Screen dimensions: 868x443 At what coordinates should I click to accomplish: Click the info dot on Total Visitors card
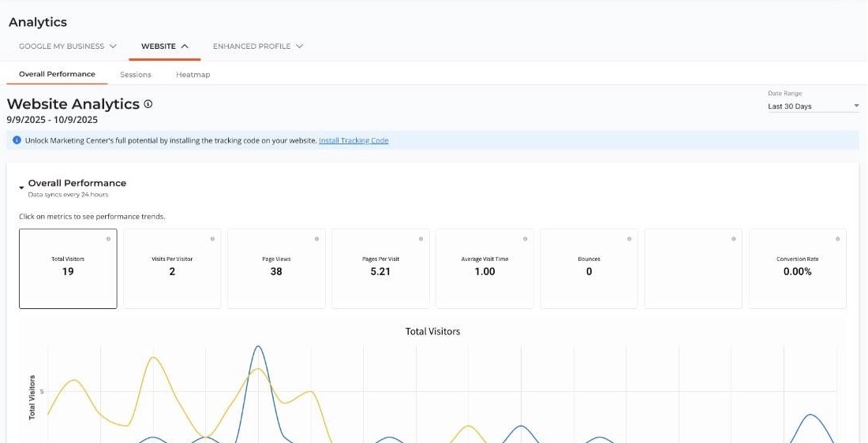click(x=108, y=239)
